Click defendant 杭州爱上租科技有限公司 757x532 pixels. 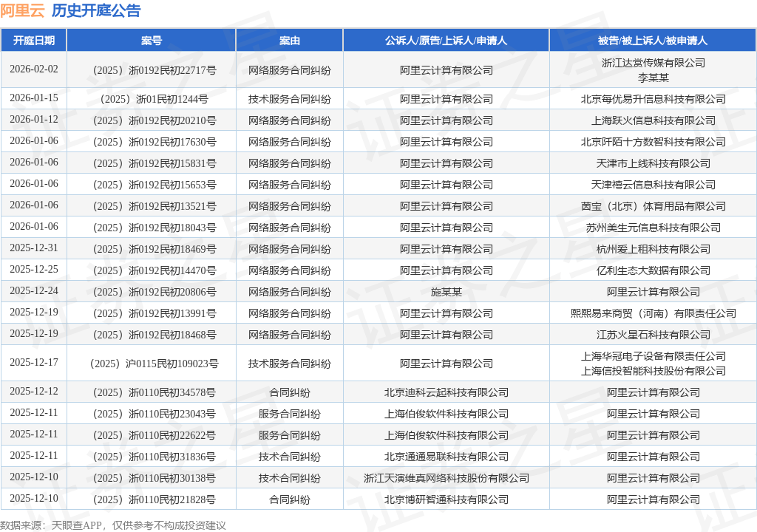[654, 249]
